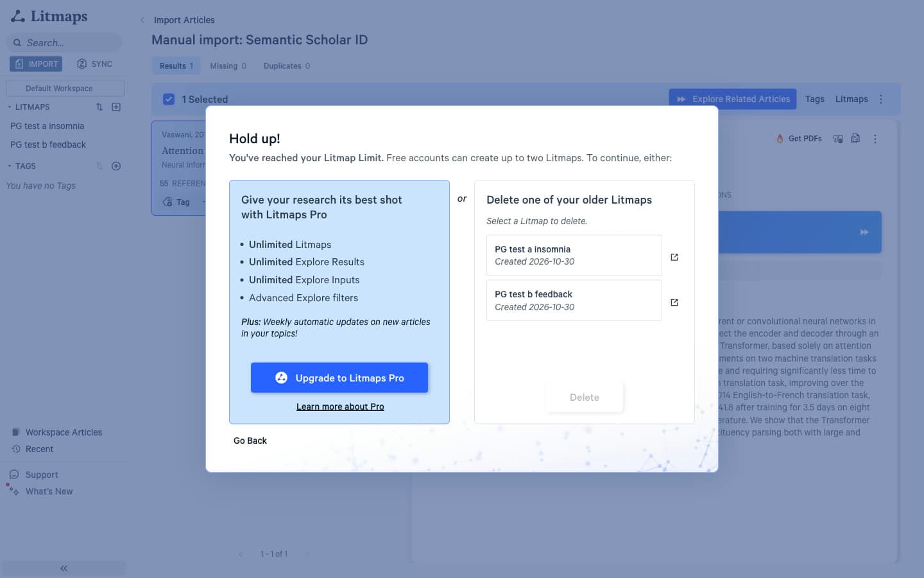Open Workspace Articles
Screen dimensions: 924x578
57,432
